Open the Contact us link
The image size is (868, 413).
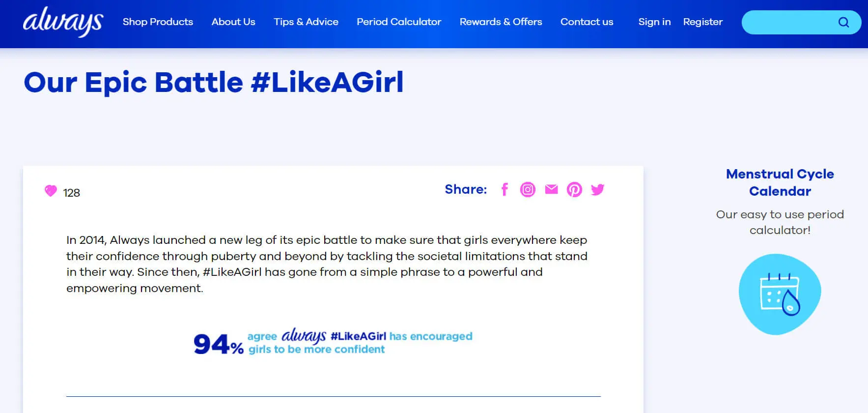point(587,22)
